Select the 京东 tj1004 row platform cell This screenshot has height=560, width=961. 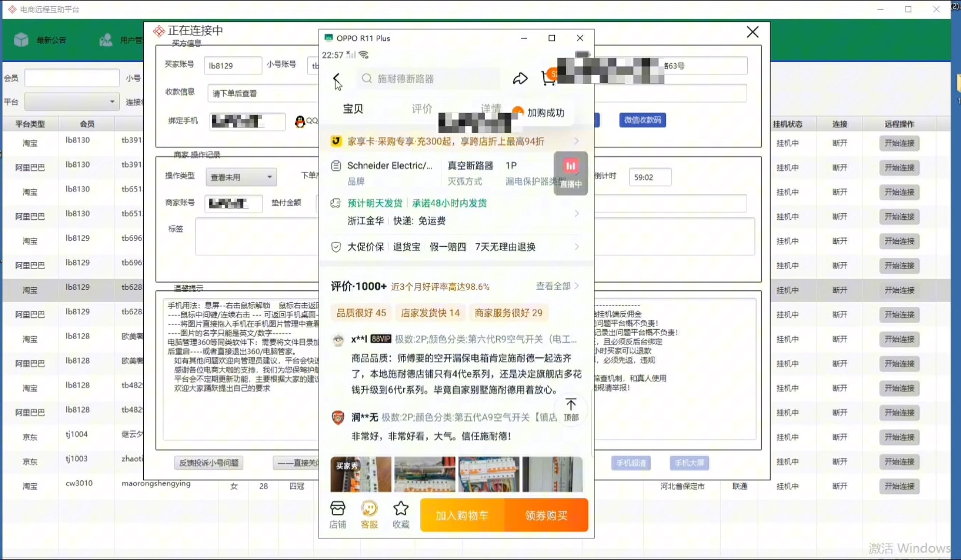(x=30, y=437)
